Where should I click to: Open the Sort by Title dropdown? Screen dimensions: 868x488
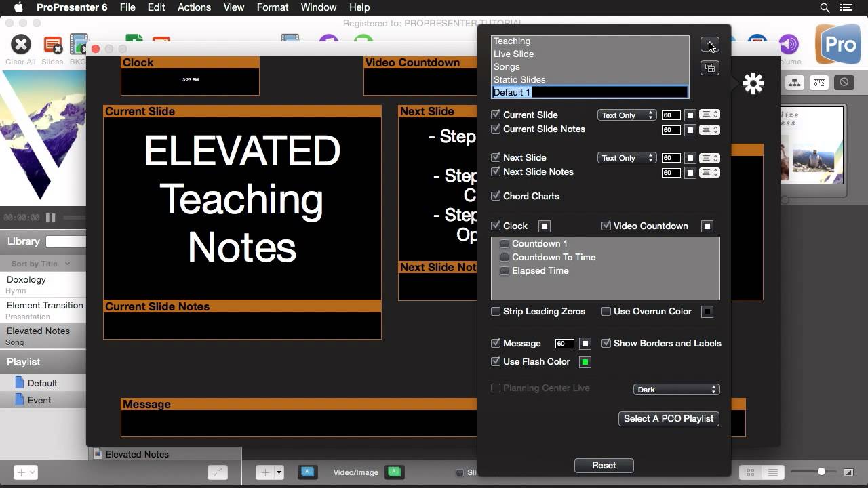(40, 264)
